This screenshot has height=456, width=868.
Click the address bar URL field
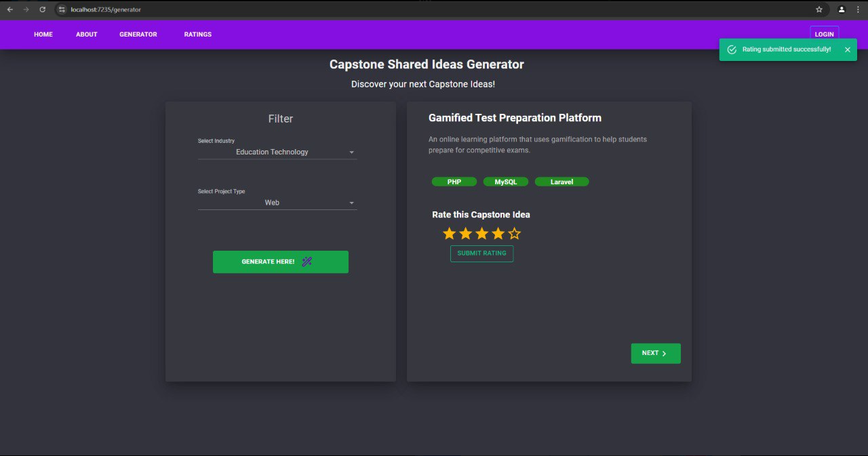[x=434, y=9]
